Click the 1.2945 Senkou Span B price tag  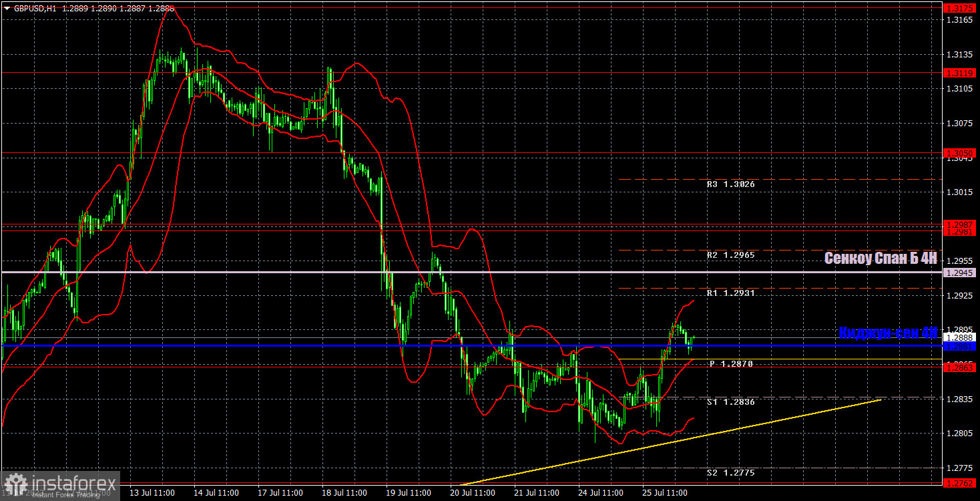pos(961,273)
